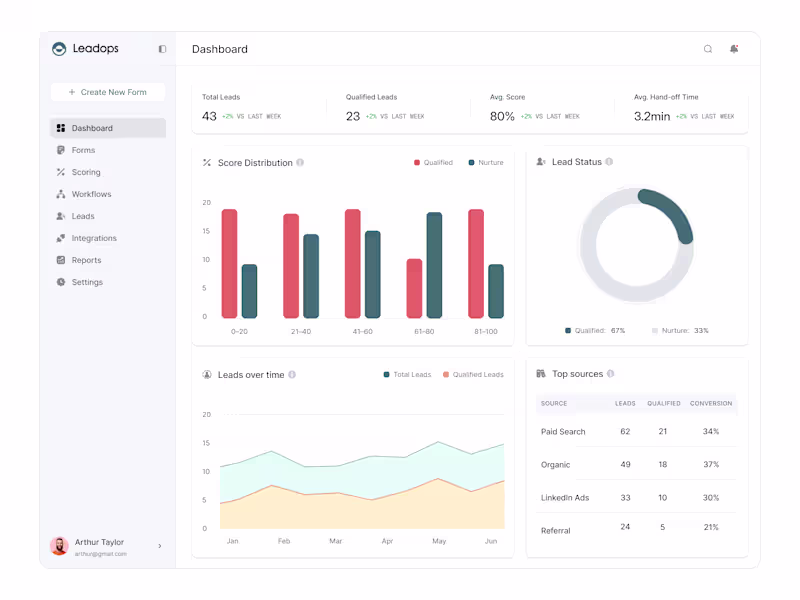Click info icon next to Top sources
This screenshot has width=800, height=600.
point(610,373)
